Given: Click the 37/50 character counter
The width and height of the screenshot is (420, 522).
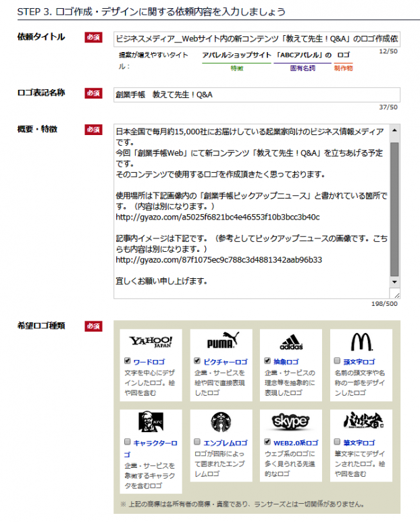Looking at the screenshot, I should tap(388, 107).
